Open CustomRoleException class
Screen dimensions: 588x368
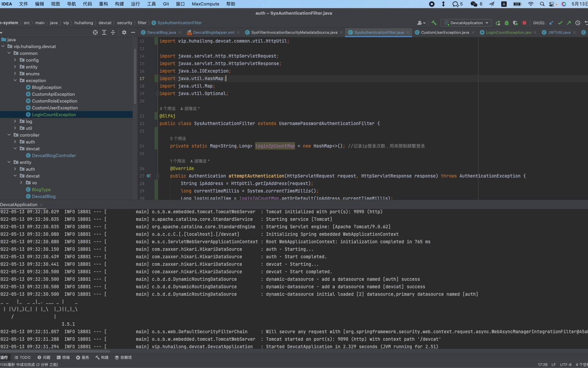pos(54,101)
